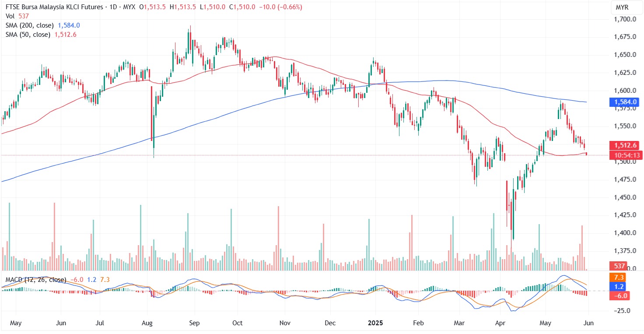This screenshot has height=334, width=644.
Task: Click the blue 1,584.0 SMA price tag
Action: click(x=625, y=102)
